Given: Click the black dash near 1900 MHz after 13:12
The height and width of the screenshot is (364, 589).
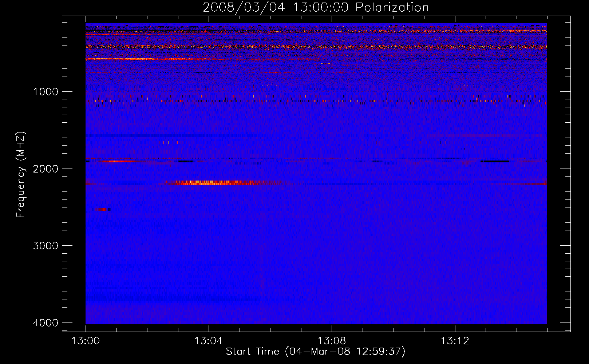Looking at the screenshot, I should 495,161.
